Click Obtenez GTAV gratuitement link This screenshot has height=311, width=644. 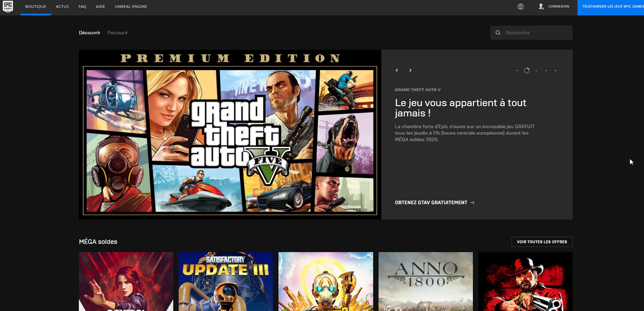point(435,202)
